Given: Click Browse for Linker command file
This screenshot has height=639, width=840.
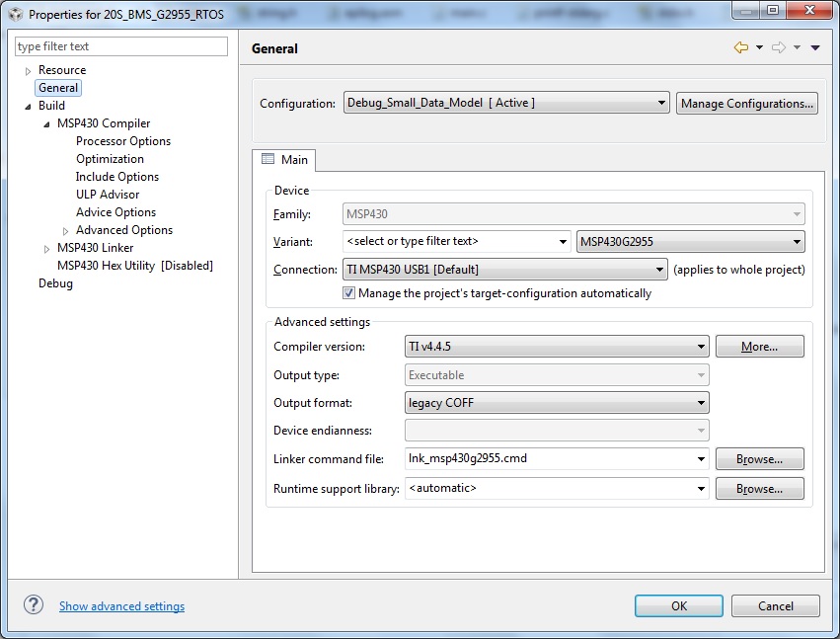Looking at the screenshot, I should 760,459.
